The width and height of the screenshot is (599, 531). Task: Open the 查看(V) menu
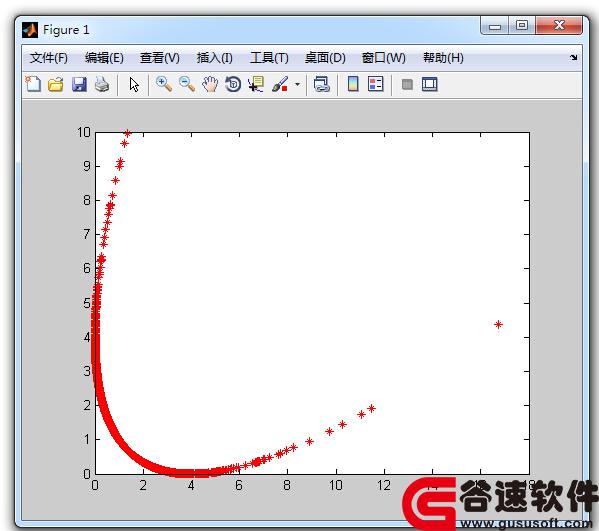(x=160, y=58)
